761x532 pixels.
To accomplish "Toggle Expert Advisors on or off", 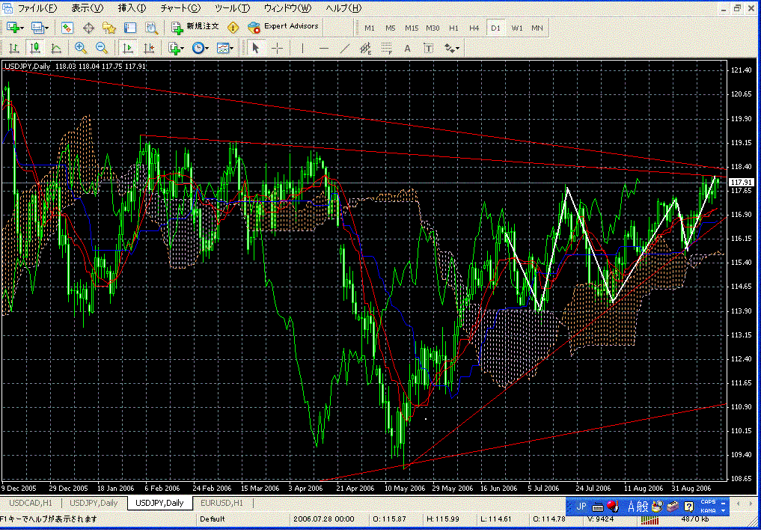I will tap(283, 27).
